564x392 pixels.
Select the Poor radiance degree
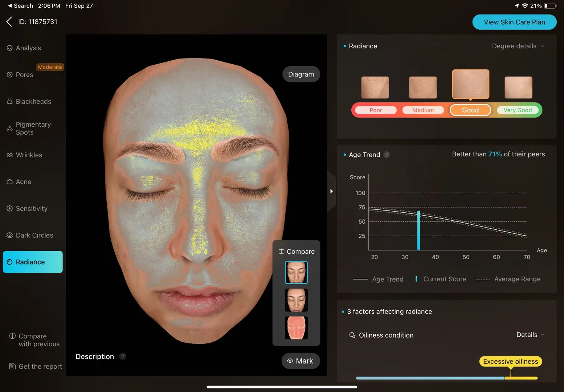click(376, 110)
